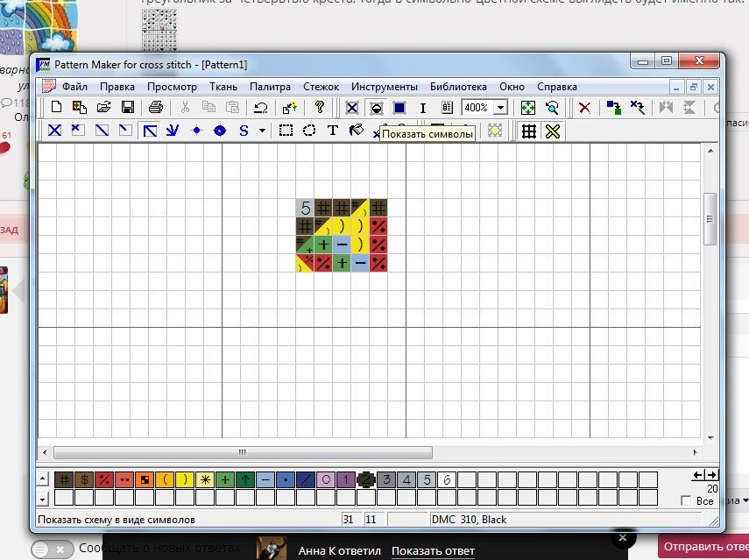Click the Print icon in toolbar

coord(156,108)
